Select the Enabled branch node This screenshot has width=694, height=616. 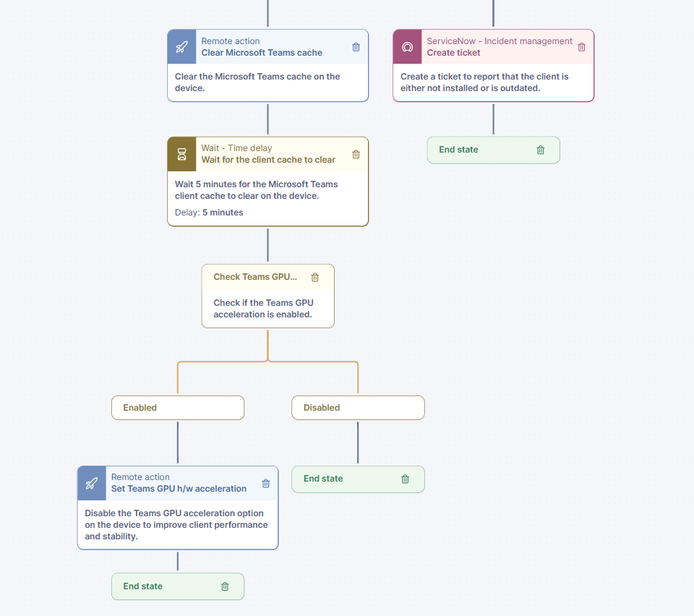[x=178, y=408]
